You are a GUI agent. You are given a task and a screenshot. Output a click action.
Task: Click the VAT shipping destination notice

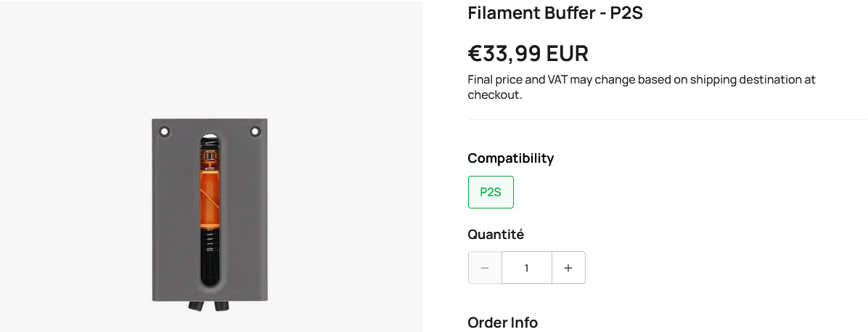(642, 87)
